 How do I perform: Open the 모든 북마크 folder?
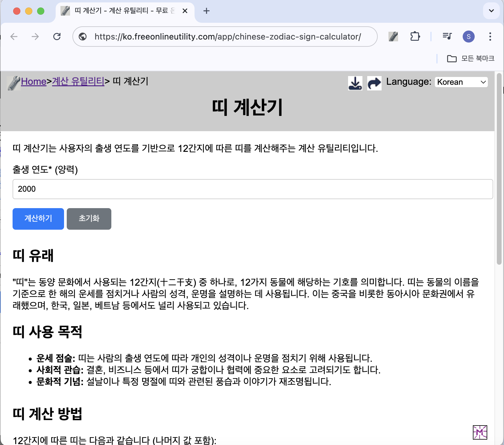tap(471, 58)
